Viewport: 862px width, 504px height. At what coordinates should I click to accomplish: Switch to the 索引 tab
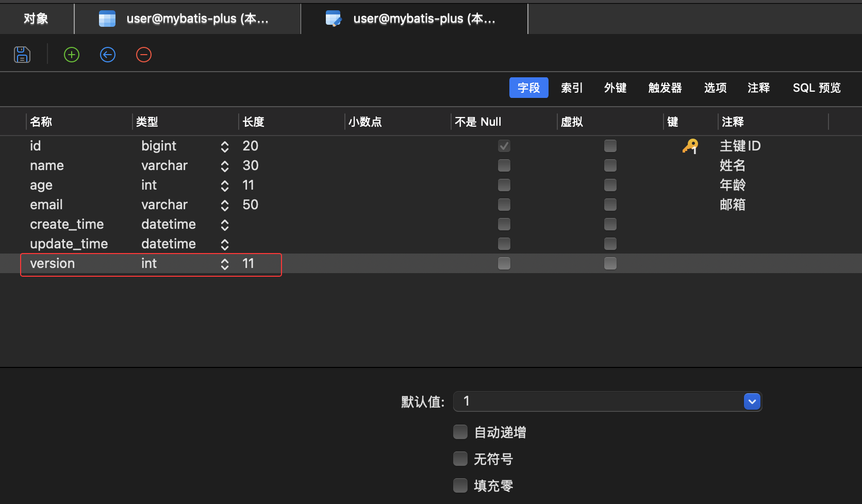(x=572, y=88)
